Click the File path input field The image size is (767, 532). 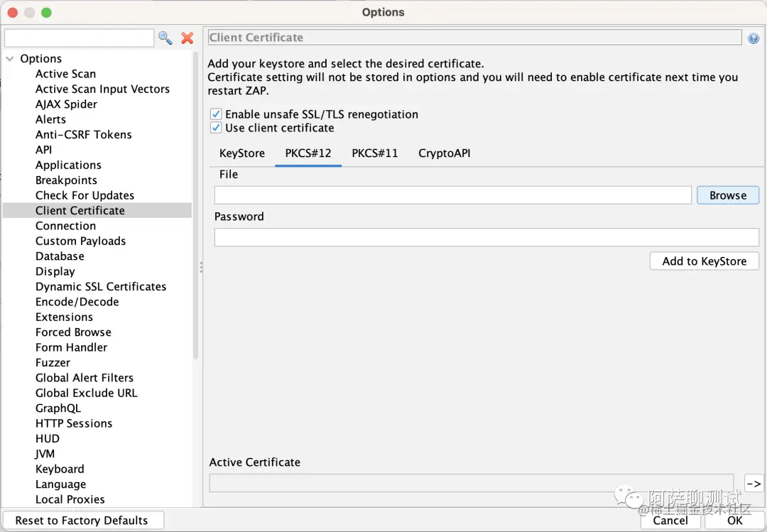click(452, 195)
